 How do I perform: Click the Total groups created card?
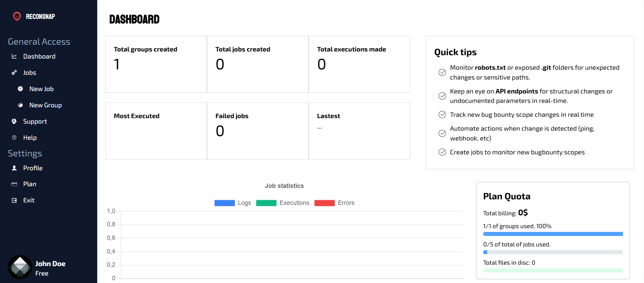pyautogui.click(x=156, y=64)
